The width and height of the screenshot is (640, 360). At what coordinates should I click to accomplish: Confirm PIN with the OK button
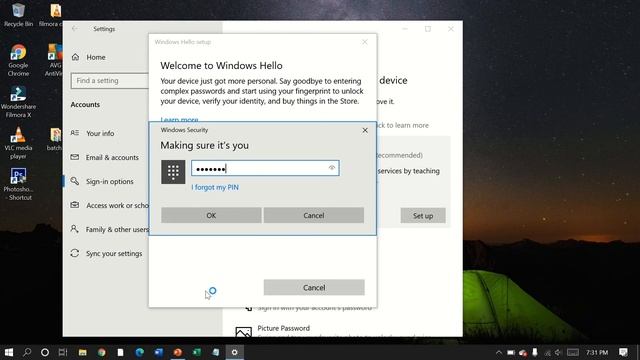(211, 215)
